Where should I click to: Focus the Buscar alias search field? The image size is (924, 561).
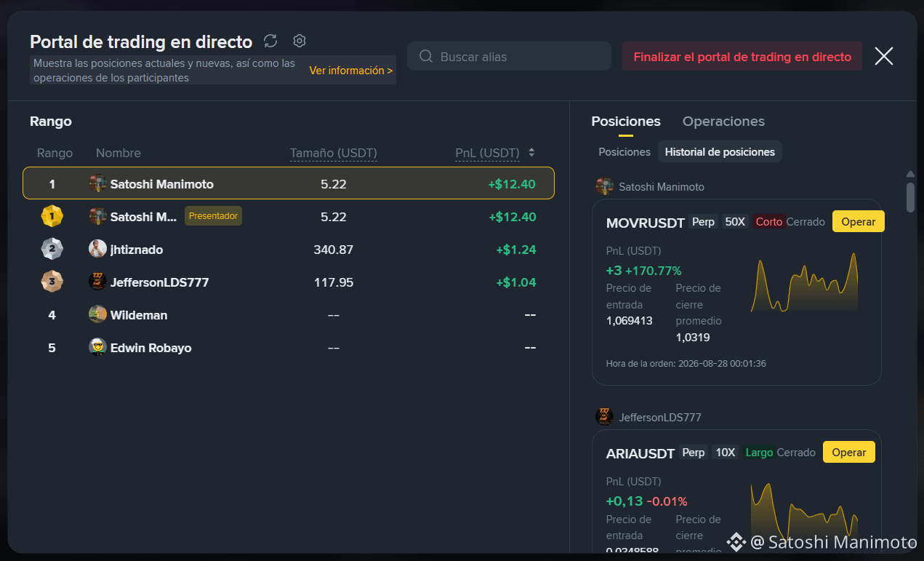click(x=509, y=57)
